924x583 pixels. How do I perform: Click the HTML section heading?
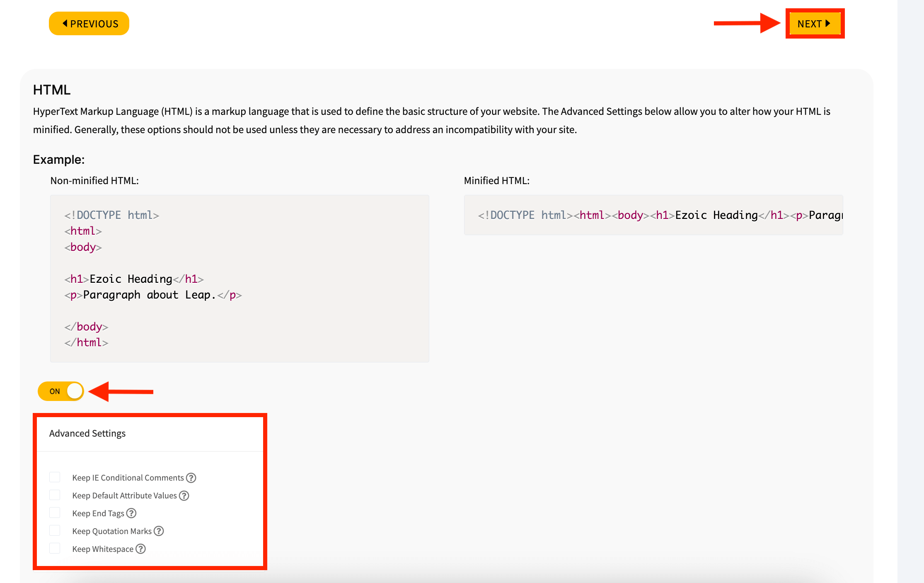click(52, 90)
